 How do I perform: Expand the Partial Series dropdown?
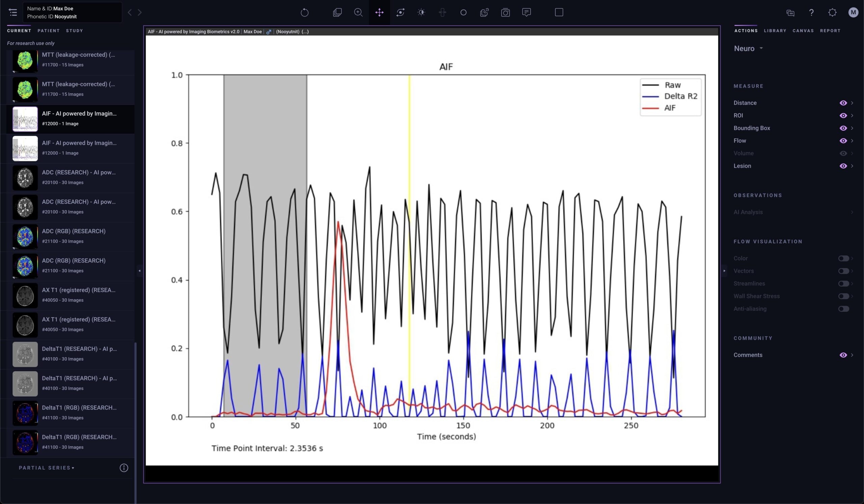(46, 468)
